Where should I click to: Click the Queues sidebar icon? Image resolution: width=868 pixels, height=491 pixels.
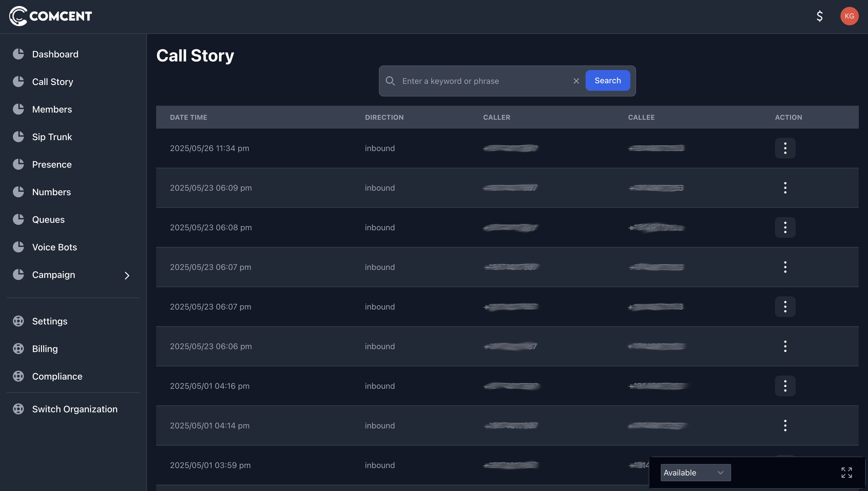(18, 220)
